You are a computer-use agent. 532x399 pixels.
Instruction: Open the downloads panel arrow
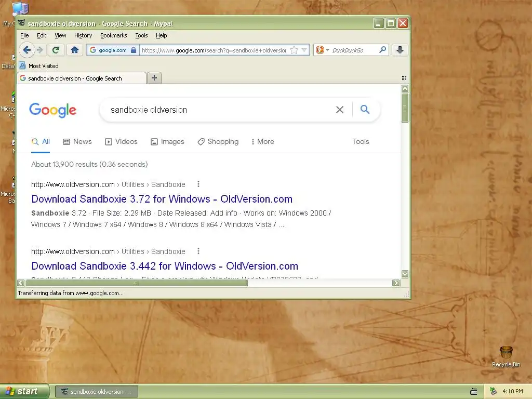tap(400, 50)
